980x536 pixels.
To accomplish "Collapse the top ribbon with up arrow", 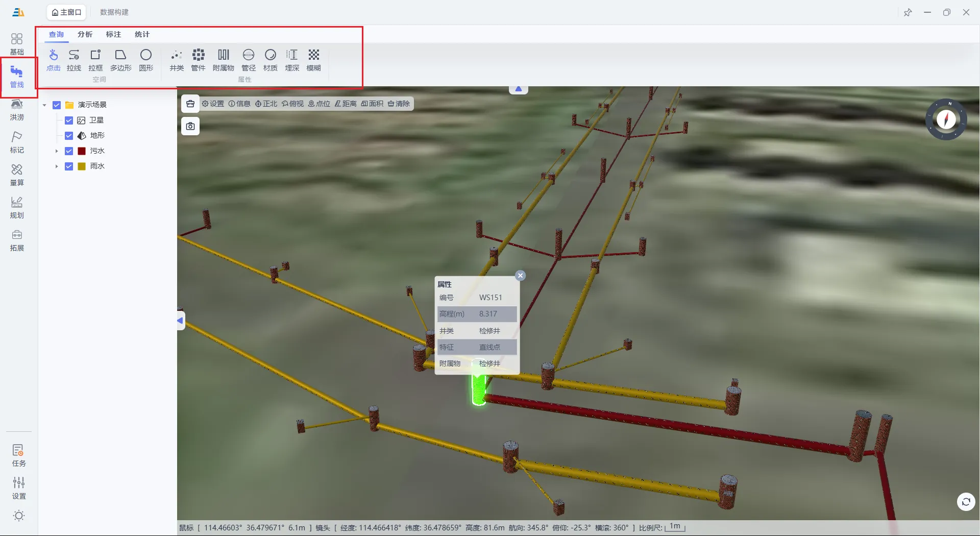I will click(519, 89).
